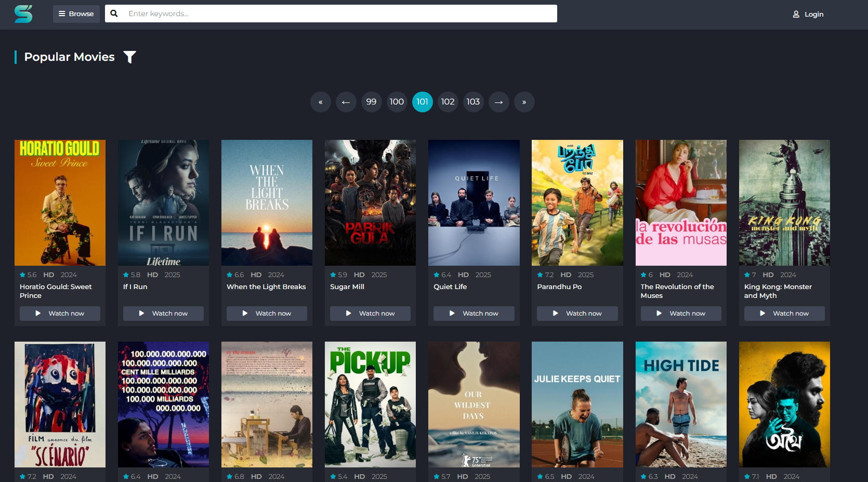
Task: Open The Pickup poster
Action: click(x=370, y=405)
